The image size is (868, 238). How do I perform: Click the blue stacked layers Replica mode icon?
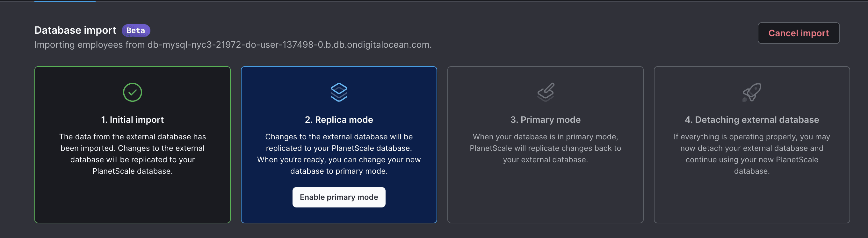pyautogui.click(x=339, y=92)
